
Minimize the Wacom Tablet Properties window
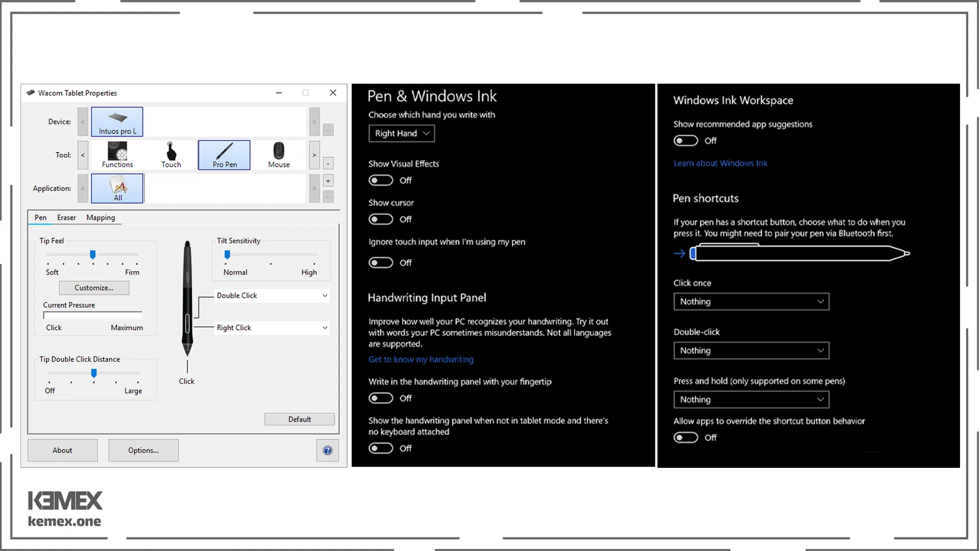[x=279, y=93]
